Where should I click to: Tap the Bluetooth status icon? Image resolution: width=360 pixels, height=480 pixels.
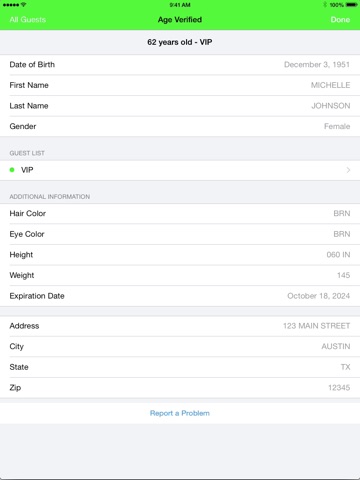point(325,5)
